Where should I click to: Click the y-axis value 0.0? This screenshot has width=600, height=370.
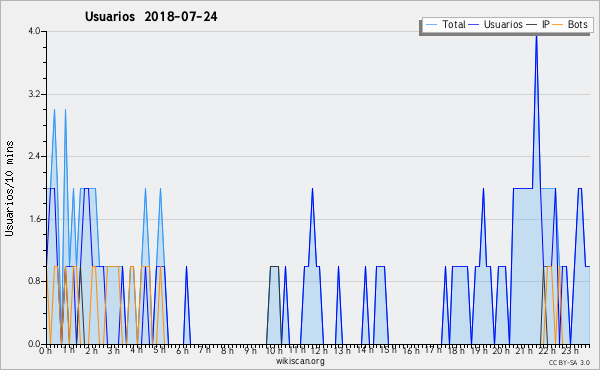34,344
